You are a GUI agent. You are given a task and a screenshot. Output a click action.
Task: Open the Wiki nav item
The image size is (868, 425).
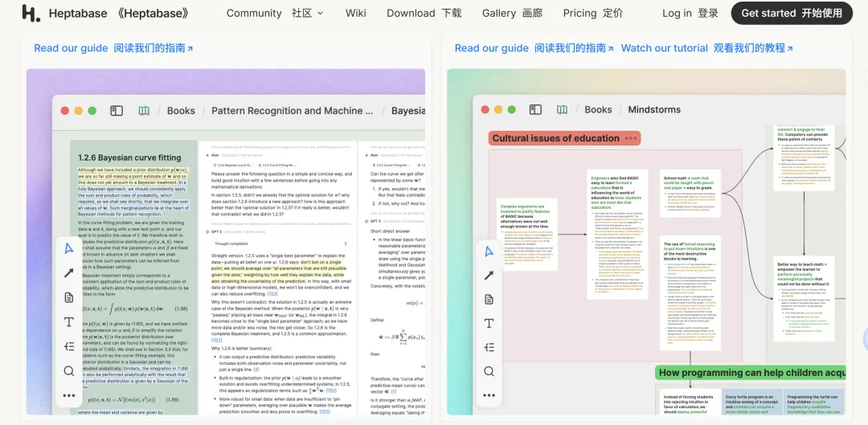pos(355,14)
